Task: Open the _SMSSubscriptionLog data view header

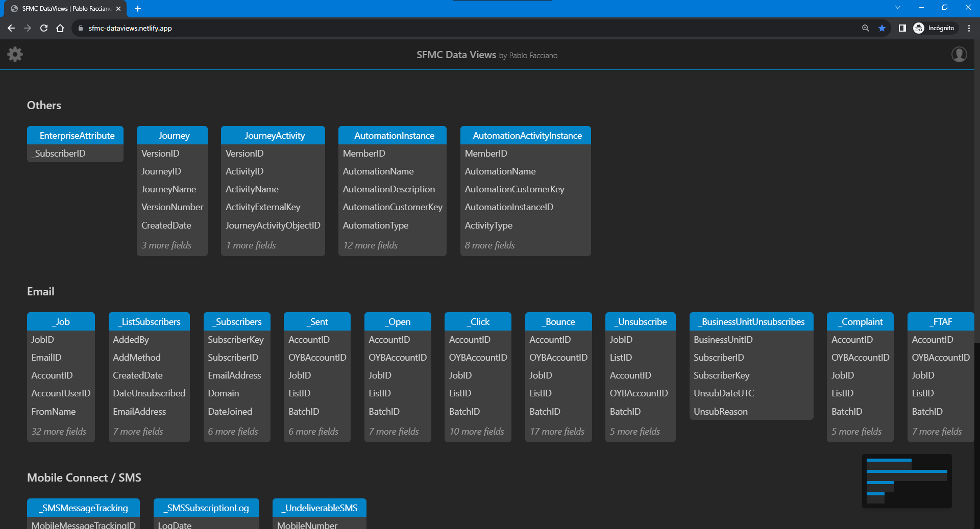Action: click(206, 508)
